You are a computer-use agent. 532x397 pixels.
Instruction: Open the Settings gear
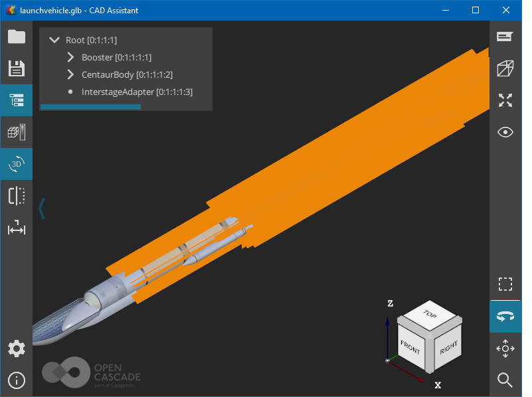16,349
